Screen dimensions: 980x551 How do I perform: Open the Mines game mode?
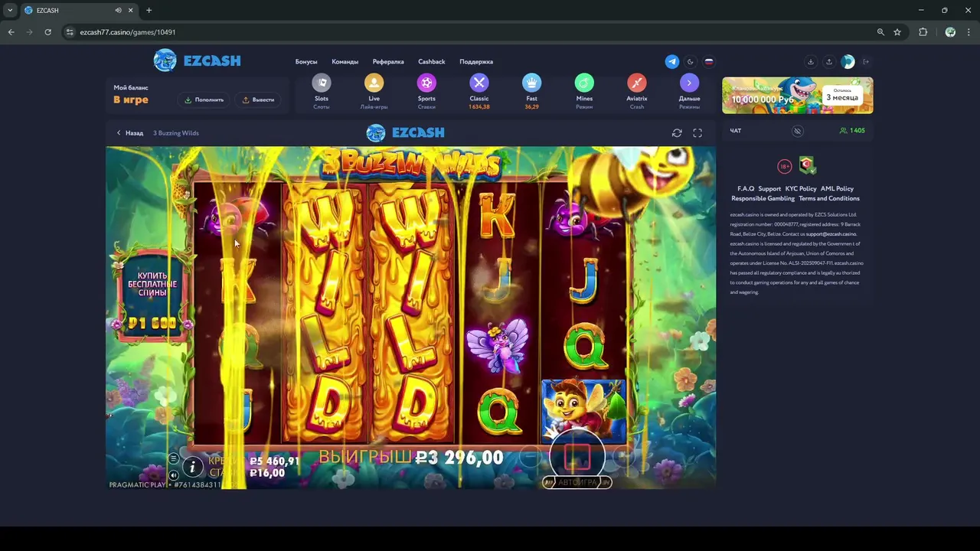click(x=584, y=91)
